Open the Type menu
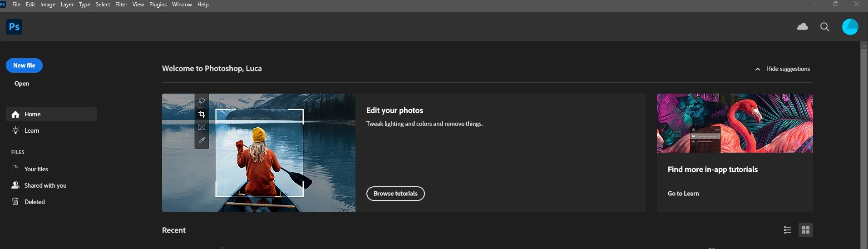The height and width of the screenshot is (249, 868). [84, 5]
